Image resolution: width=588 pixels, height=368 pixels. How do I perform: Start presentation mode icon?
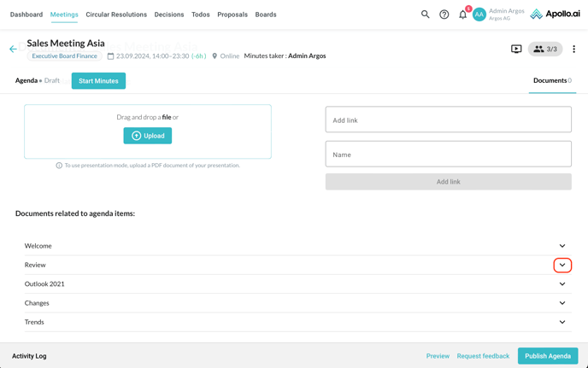(516, 50)
